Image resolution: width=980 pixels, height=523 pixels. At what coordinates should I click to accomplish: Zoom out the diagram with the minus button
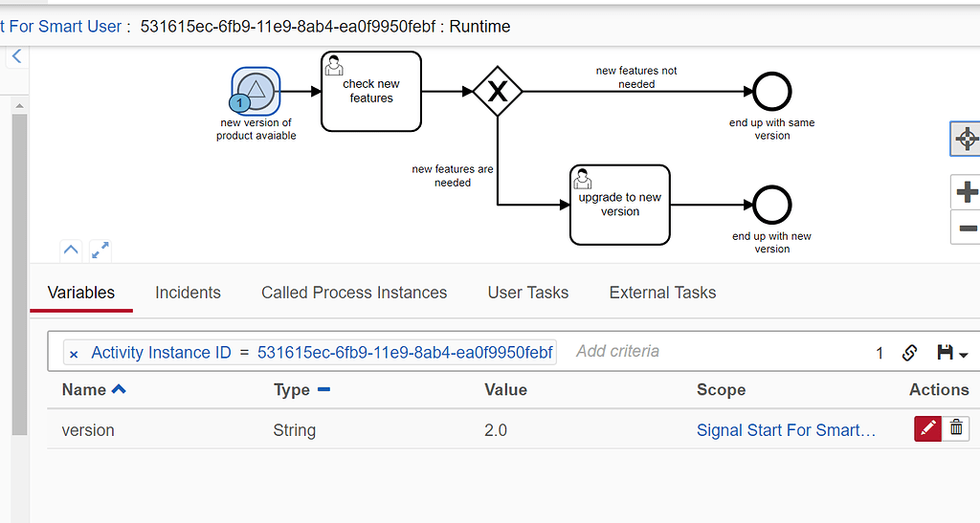(x=966, y=228)
